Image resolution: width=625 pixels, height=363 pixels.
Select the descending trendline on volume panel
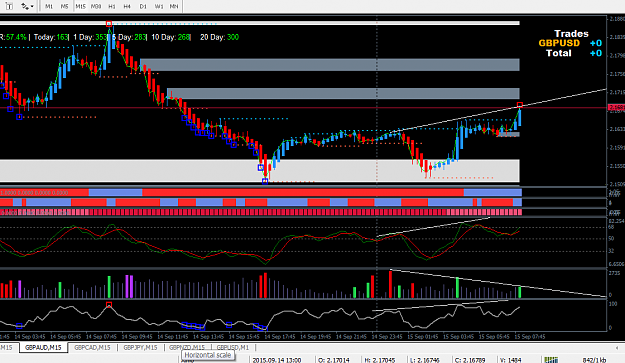coord(498,283)
